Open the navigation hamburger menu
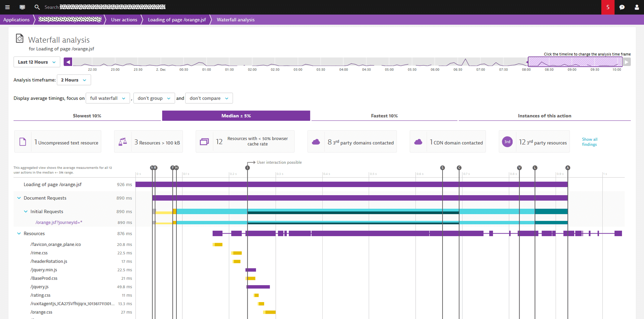Viewport: 644px width, 319px height. [x=7, y=7]
